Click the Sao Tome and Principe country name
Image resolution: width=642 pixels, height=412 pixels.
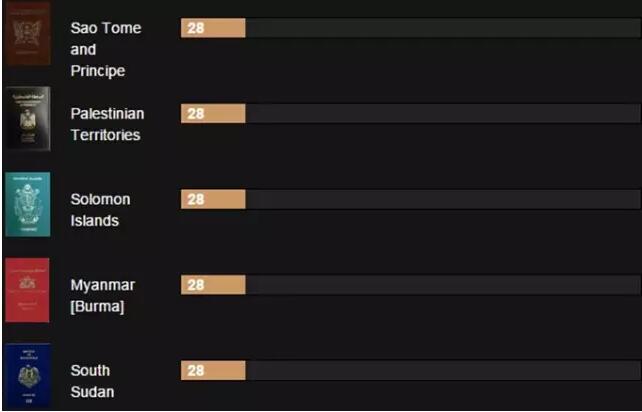point(105,50)
